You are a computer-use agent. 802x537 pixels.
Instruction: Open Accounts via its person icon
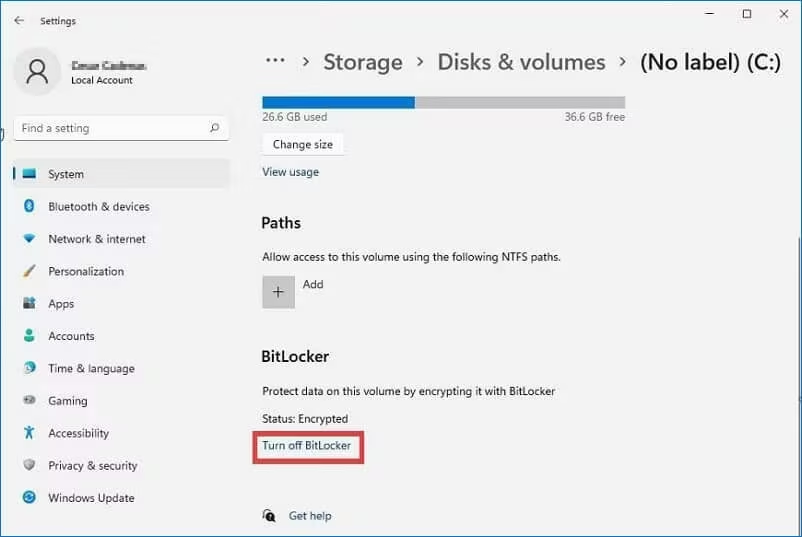pyautogui.click(x=29, y=335)
